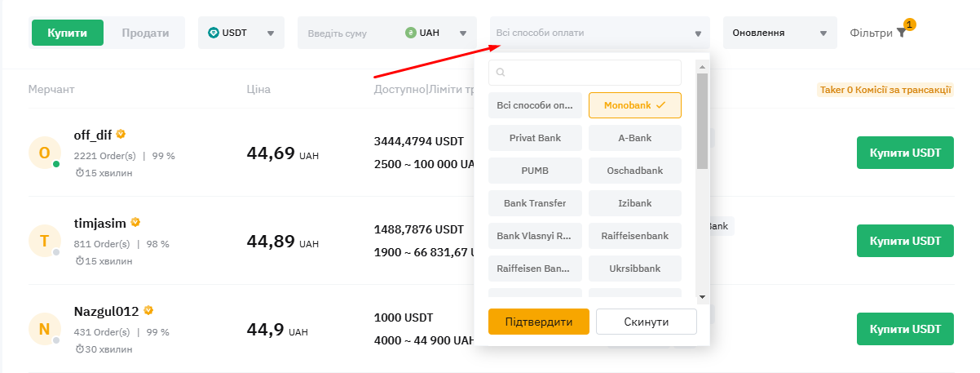Click the filter count badge 1
This screenshot has width=980, height=373.
click(910, 24)
